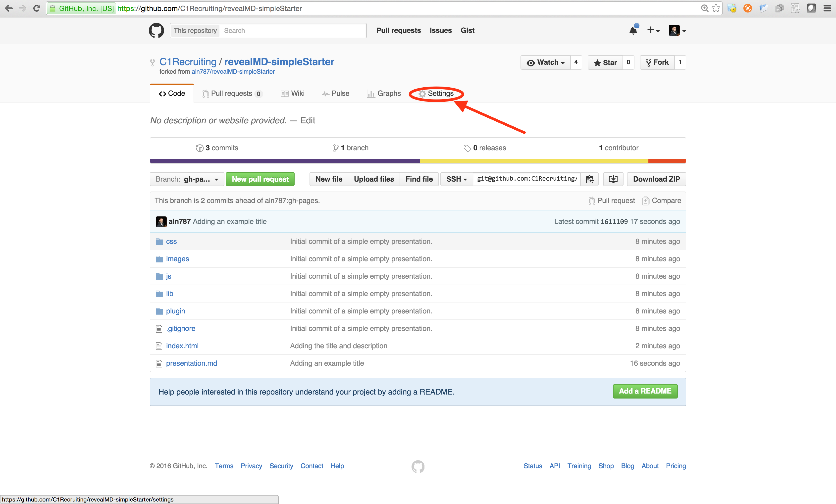Open the presentation.md file link

pos(191,363)
